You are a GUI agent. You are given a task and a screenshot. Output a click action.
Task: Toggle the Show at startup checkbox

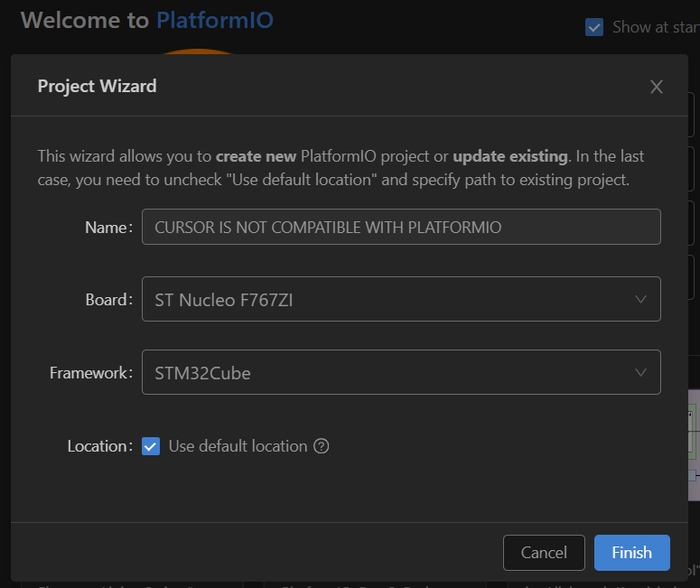point(594,27)
